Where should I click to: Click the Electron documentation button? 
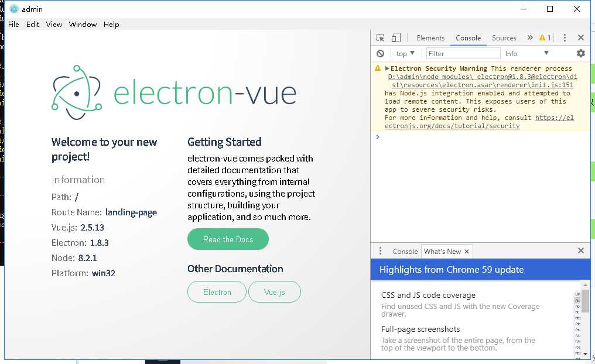(217, 292)
